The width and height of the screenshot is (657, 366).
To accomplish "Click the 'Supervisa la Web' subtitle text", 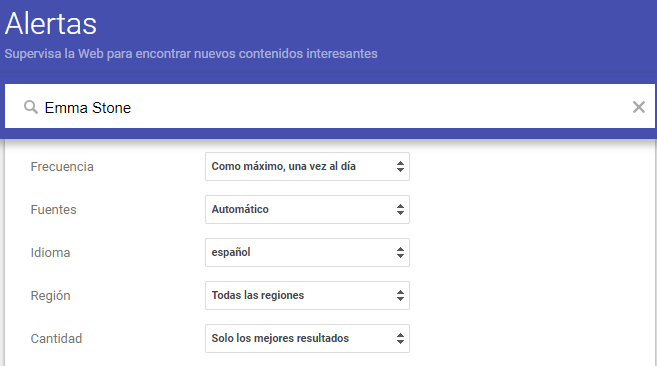I will point(191,54).
